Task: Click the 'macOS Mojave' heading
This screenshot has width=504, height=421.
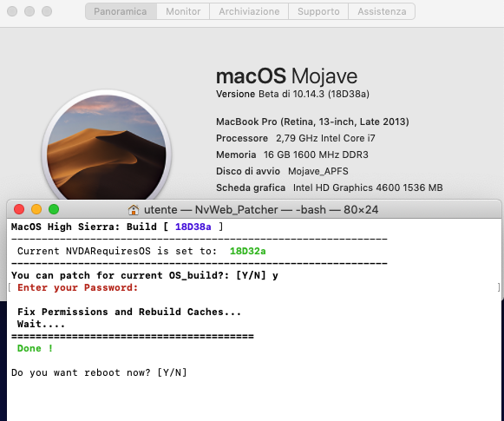Action: click(x=287, y=76)
